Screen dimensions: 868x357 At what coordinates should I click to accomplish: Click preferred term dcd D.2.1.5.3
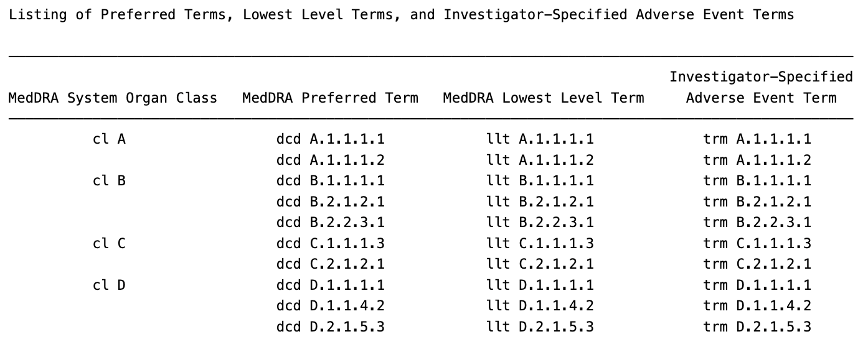coord(330,327)
